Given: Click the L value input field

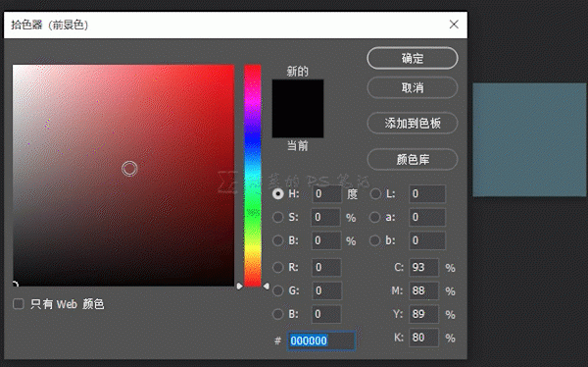Looking at the screenshot, I should 427,194.
